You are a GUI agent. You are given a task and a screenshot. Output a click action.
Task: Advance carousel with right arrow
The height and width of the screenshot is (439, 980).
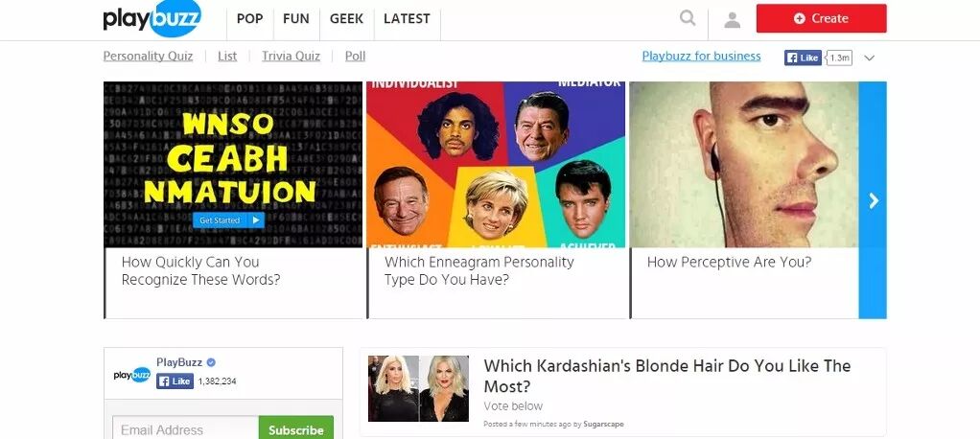pos(874,200)
